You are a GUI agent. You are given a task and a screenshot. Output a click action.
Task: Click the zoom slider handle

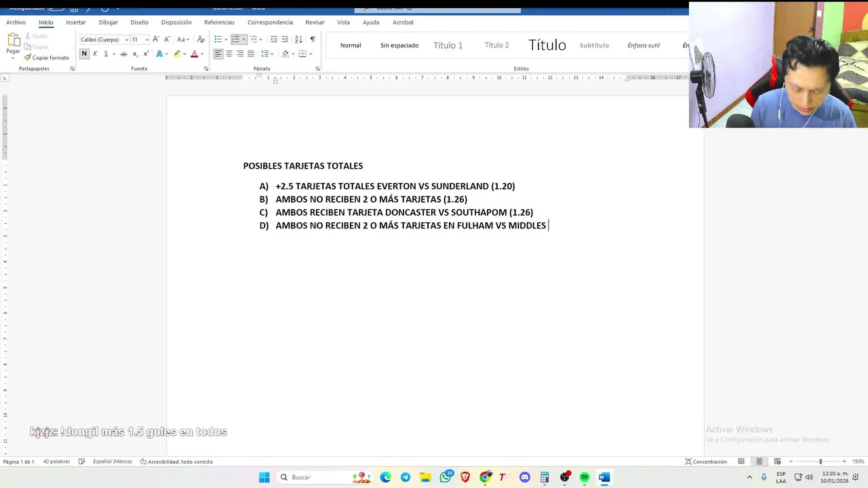821,462
